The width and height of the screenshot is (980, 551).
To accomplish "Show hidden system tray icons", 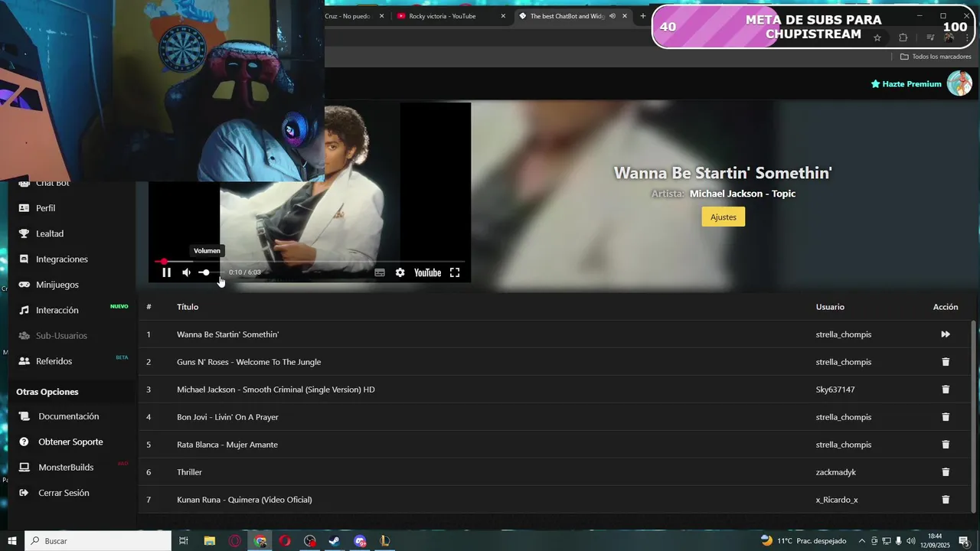I will pyautogui.click(x=861, y=541).
